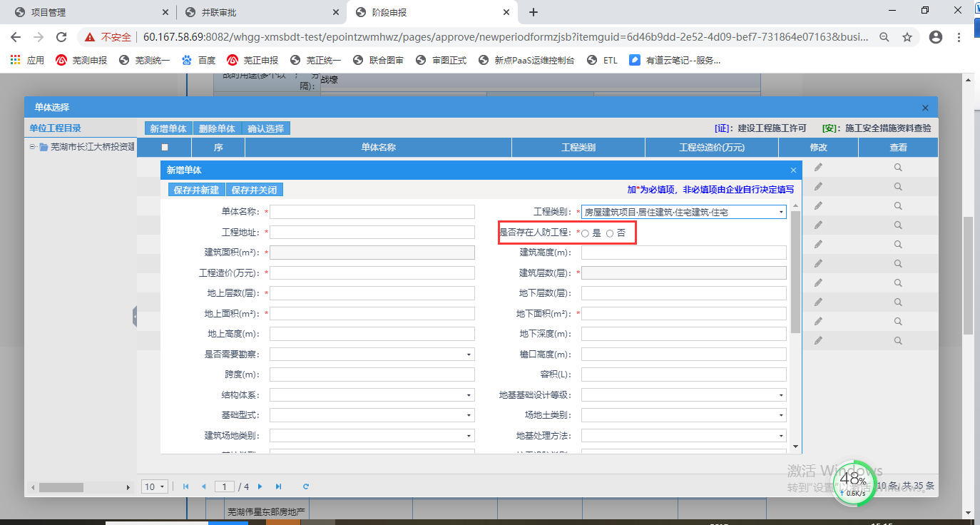The image size is (980, 525).
Task: Check the select-all checkbox in table header
Action: (165, 148)
